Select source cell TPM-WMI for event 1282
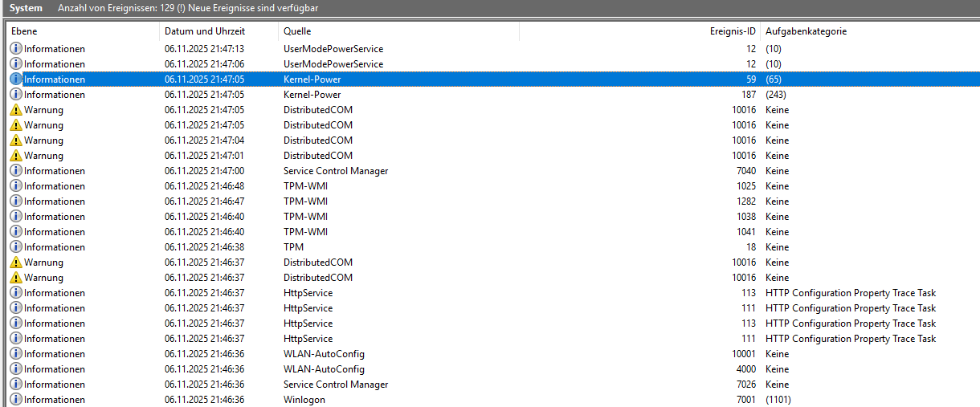The image size is (980, 407). [x=305, y=201]
